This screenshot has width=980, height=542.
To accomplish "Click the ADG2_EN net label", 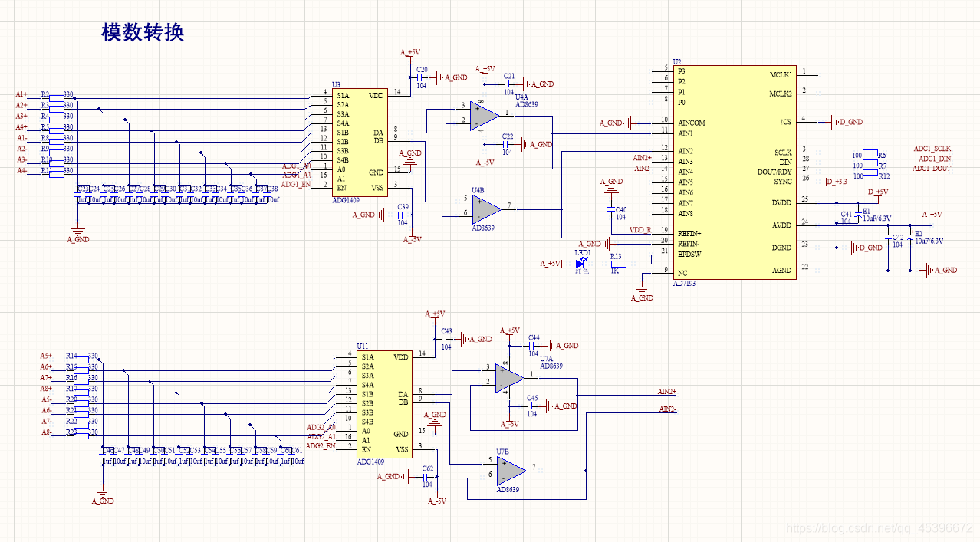I will (321, 446).
